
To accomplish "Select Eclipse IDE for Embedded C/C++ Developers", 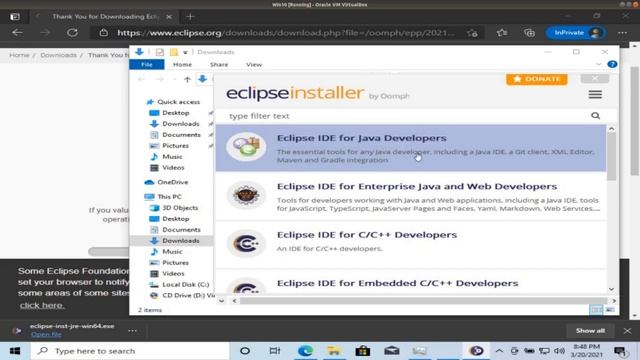I will pyautogui.click(x=411, y=282).
